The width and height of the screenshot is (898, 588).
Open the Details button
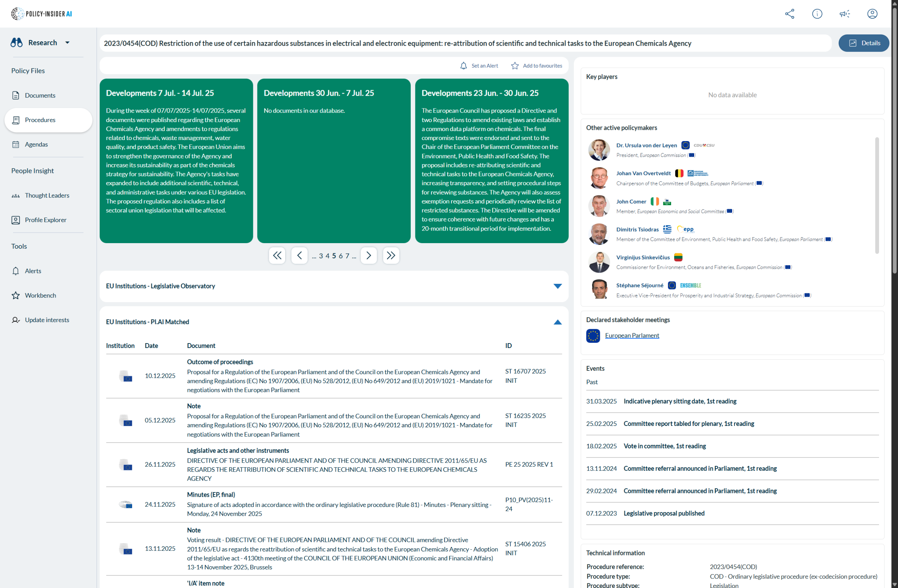click(x=864, y=43)
